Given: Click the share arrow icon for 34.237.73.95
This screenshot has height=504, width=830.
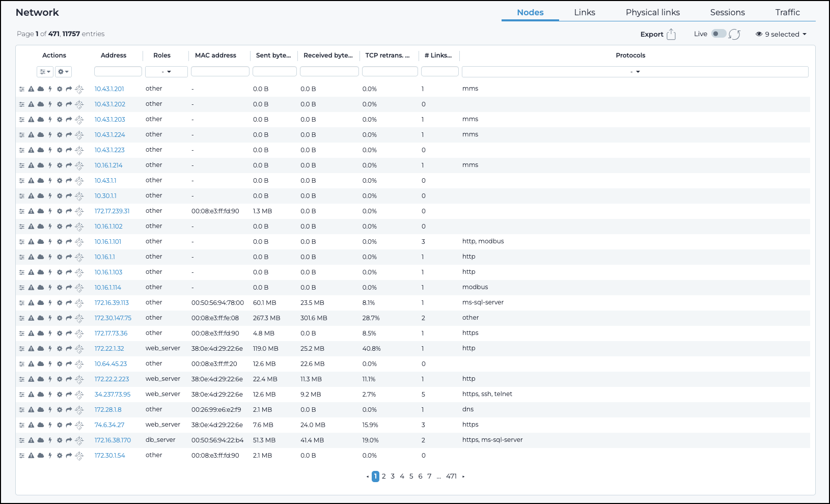Looking at the screenshot, I should 69,395.
